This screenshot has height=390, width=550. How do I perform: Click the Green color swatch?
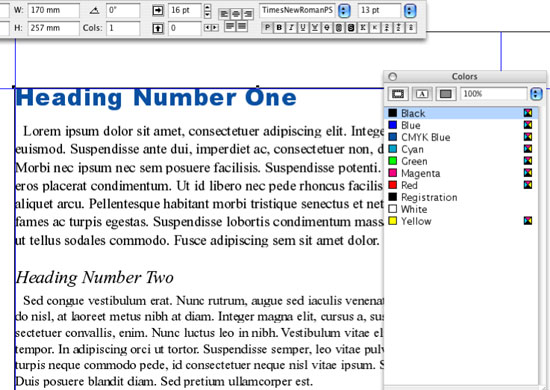[x=393, y=161]
